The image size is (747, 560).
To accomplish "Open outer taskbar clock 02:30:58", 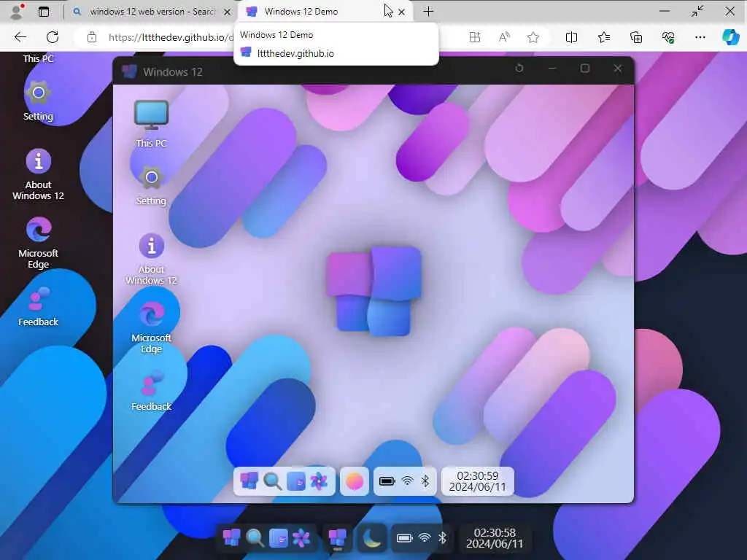I will coord(495,538).
